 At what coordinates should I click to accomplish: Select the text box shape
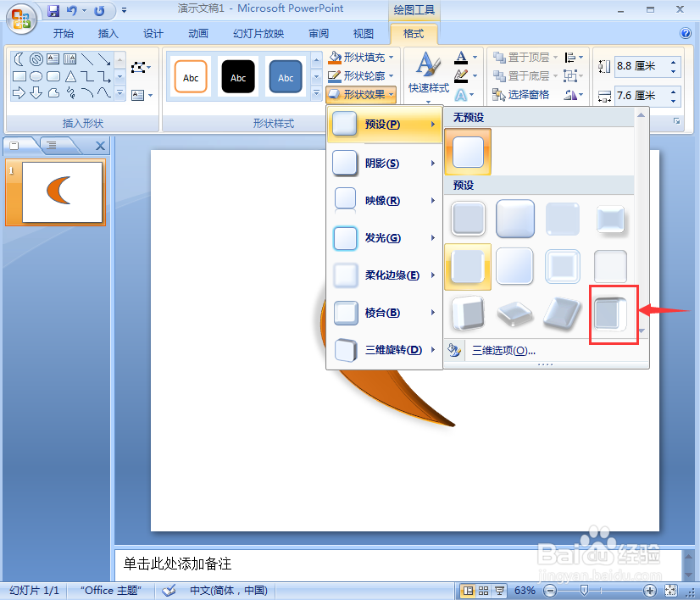[53, 59]
